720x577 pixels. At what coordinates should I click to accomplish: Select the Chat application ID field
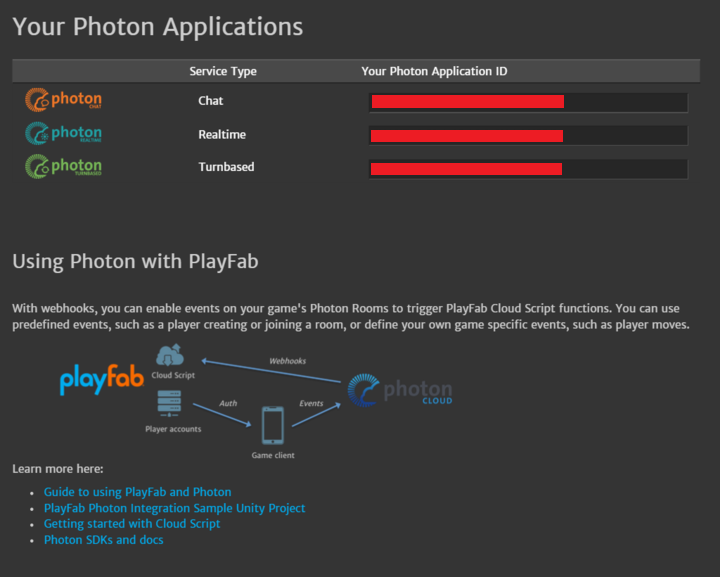pos(528,102)
